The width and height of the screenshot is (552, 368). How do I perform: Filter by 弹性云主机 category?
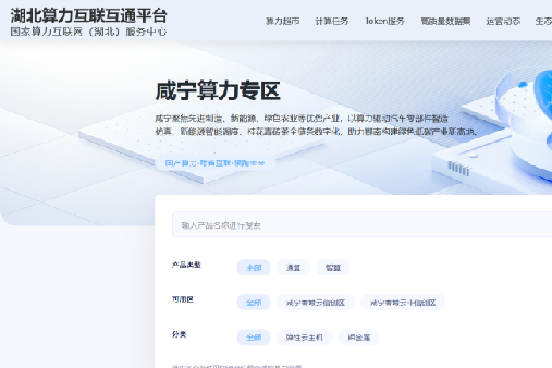coord(304,337)
